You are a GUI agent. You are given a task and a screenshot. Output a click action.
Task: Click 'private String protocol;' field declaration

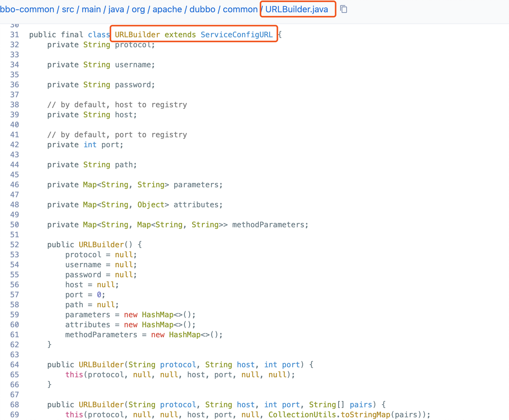101,45
